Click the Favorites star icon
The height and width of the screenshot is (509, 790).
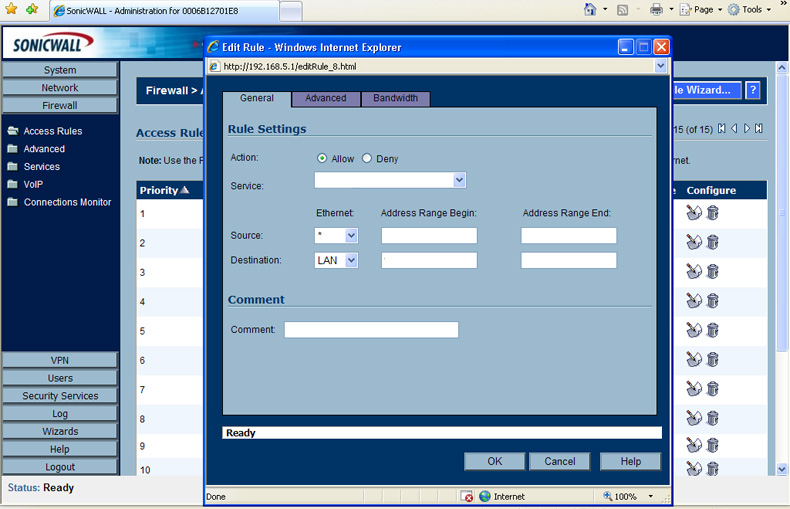pyautogui.click(x=11, y=9)
